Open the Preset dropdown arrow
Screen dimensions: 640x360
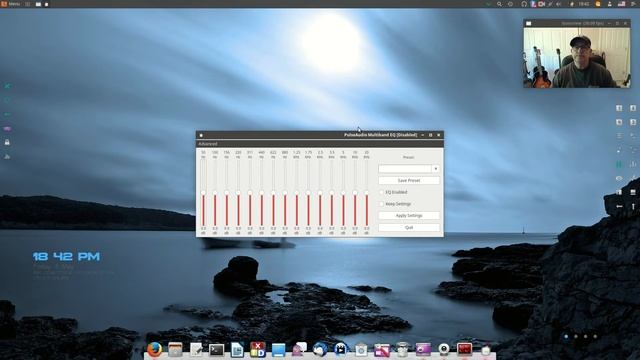pos(436,169)
